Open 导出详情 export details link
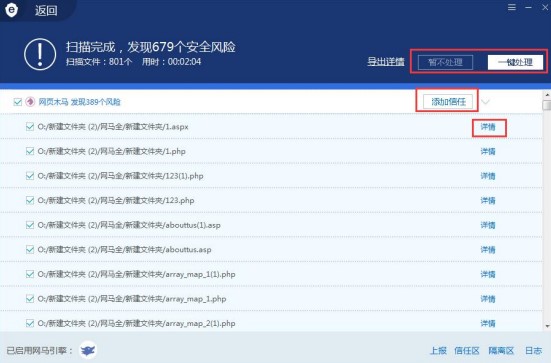This screenshot has width=551, height=363. tap(386, 62)
